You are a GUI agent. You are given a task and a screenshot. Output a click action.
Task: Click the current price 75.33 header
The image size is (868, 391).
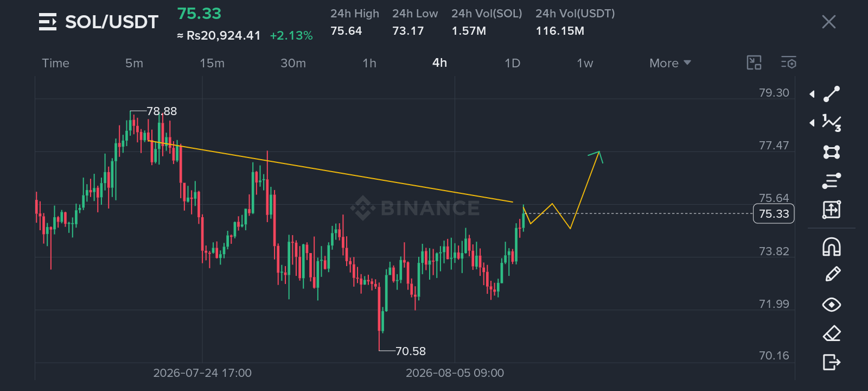[200, 14]
